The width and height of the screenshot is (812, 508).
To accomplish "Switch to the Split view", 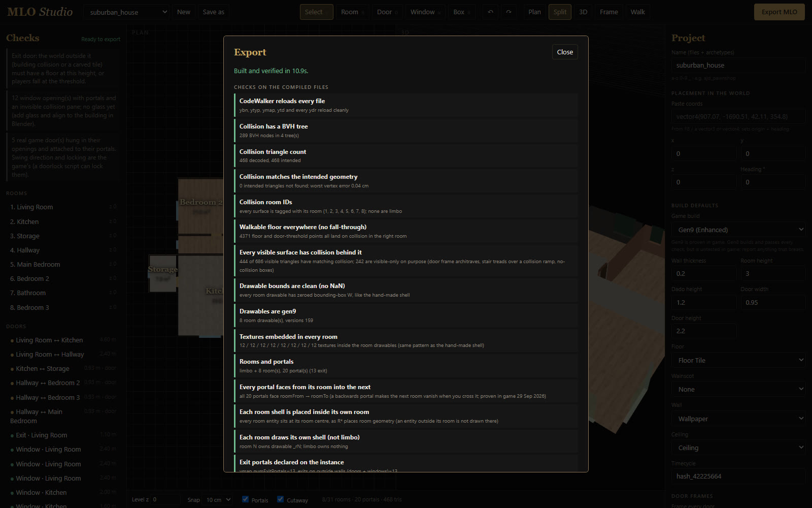I will tap(560, 12).
